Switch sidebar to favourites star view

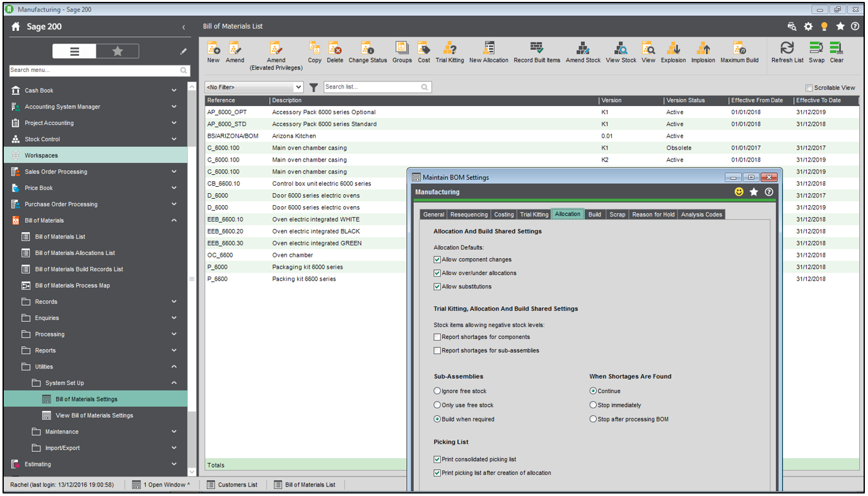[x=117, y=52]
